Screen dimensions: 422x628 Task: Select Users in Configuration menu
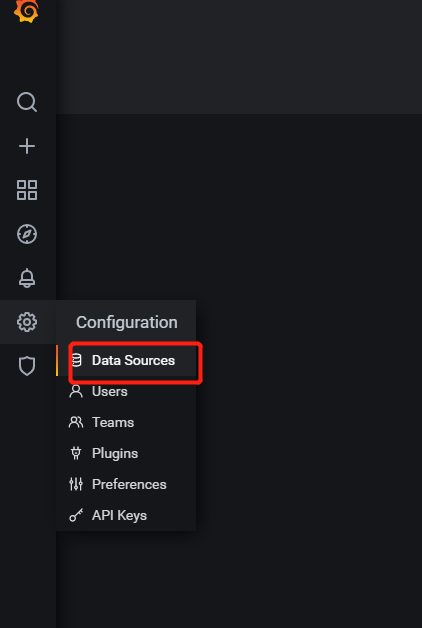pyautogui.click(x=126, y=391)
